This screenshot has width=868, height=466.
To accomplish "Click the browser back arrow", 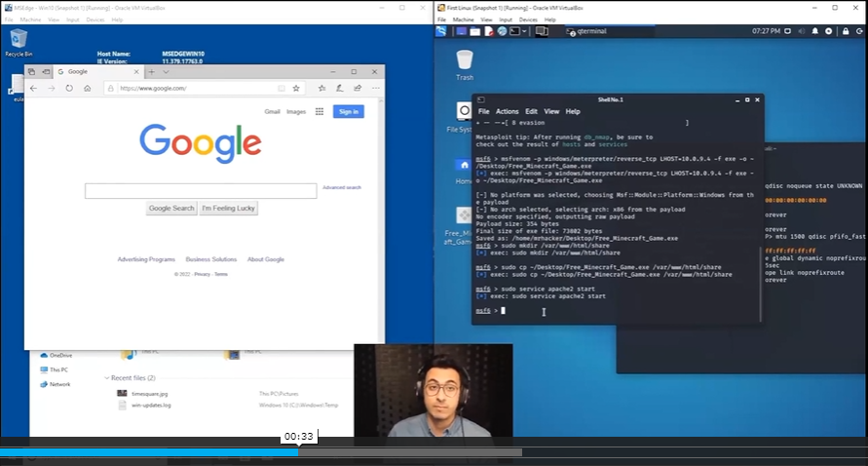I will pyautogui.click(x=34, y=89).
